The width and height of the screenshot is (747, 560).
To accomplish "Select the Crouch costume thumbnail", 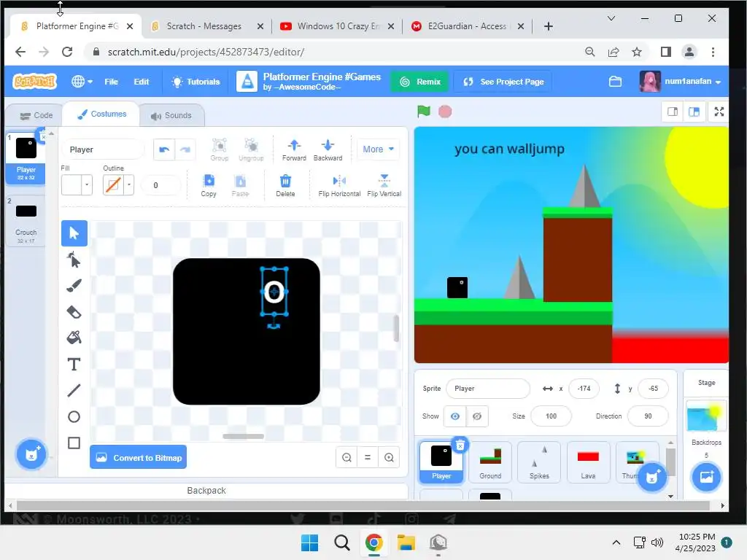I will [x=26, y=220].
